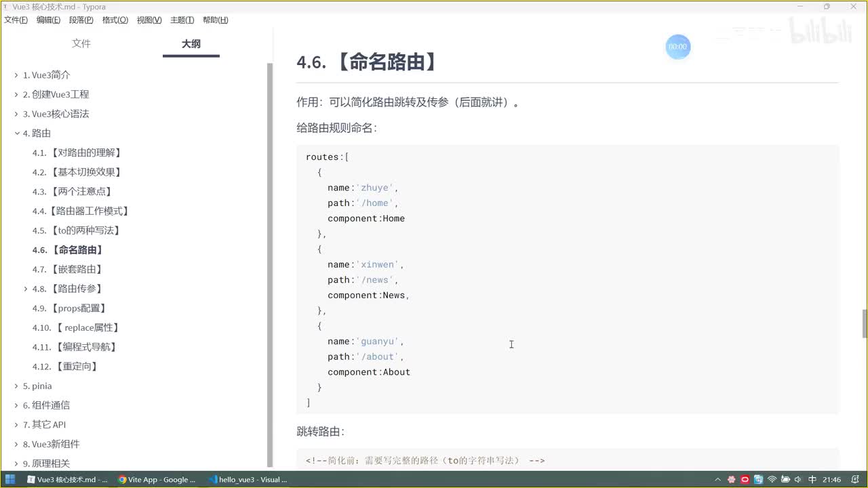Screen dimensions: 868x488
Task: Show hidden system tray icons
Action: (x=718, y=479)
